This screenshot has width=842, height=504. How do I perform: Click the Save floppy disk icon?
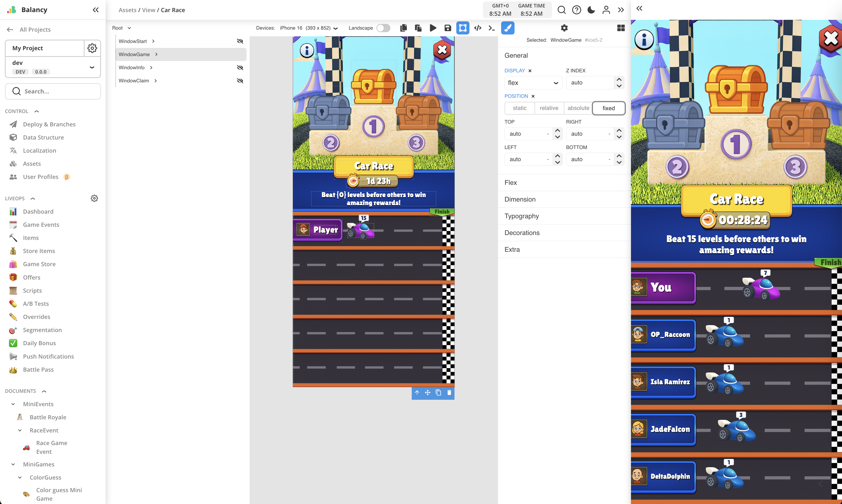(x=448, y=28)
